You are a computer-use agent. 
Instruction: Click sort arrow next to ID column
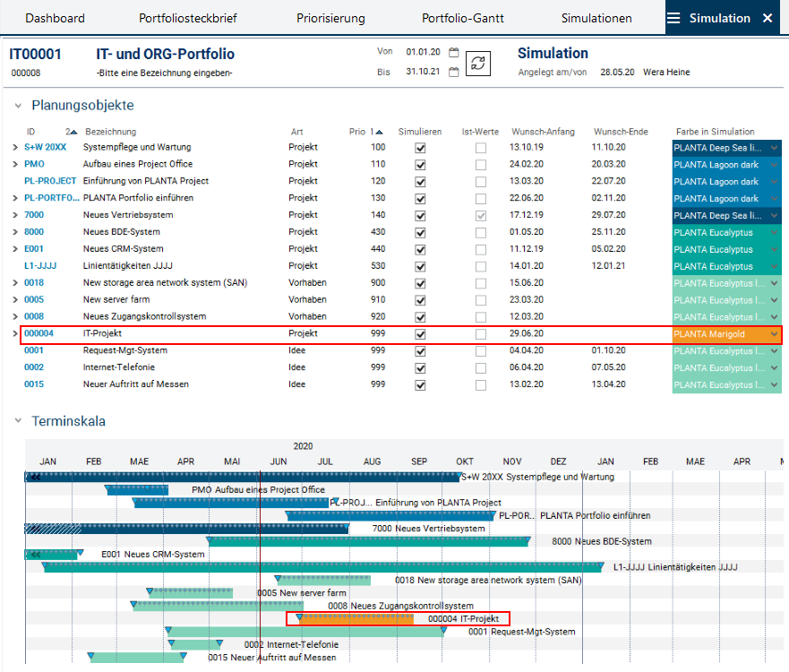tap(74, 132)
